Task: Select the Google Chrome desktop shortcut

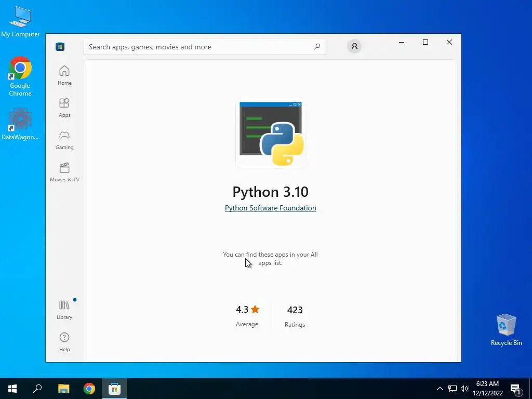Action: click(x=20, y=77)
